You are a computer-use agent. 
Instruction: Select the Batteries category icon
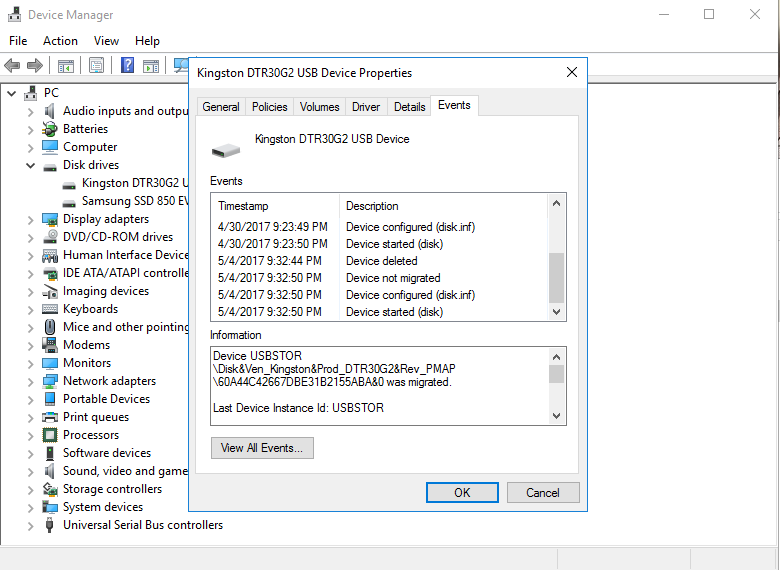click(50, 129)
